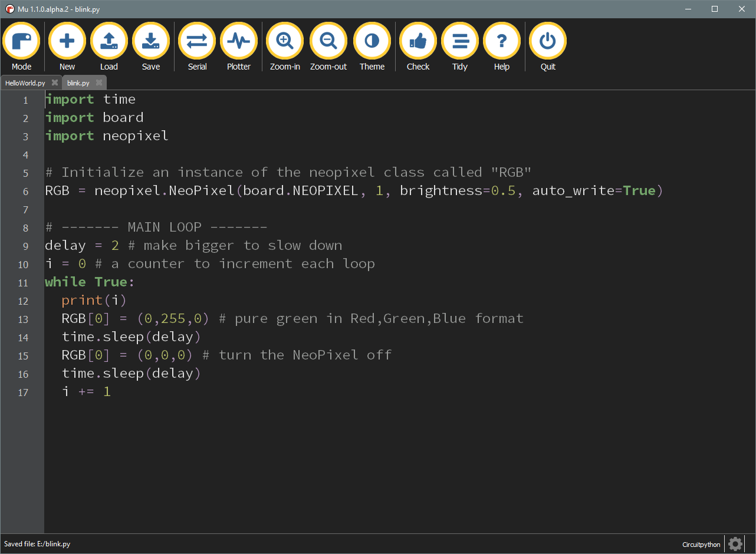Open Help documentation
This screenshot has width=756, height=554.
502,47
